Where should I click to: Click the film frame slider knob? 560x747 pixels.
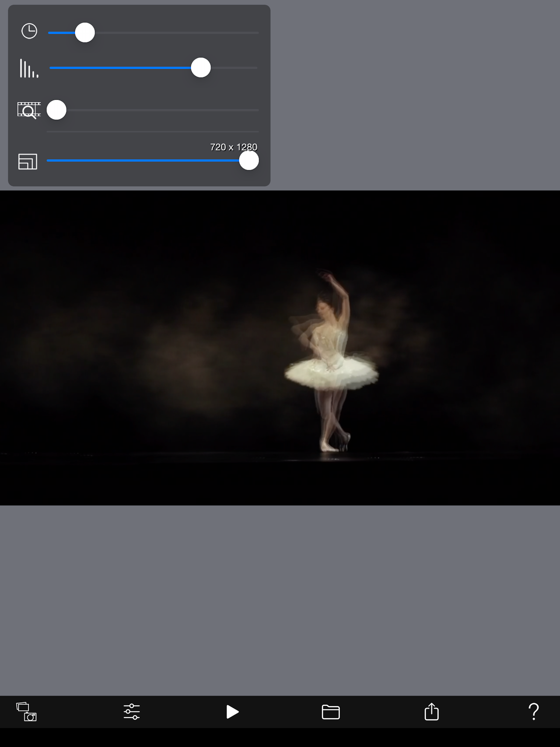click(x=56, y=110)
